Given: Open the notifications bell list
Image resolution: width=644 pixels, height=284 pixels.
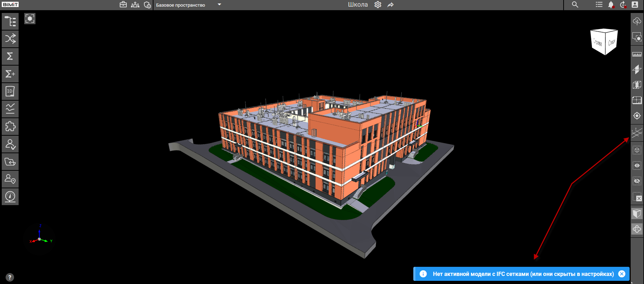Looking at the screenshot, I should point(611,5).
